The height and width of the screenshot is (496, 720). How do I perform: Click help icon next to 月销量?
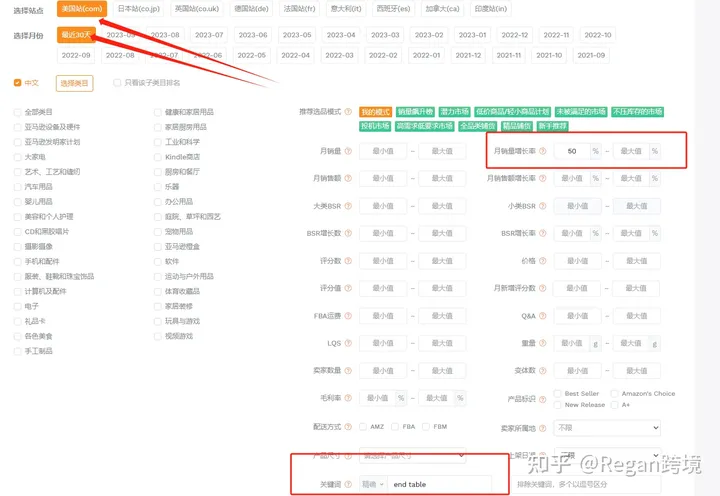click(x=348, y=151)
